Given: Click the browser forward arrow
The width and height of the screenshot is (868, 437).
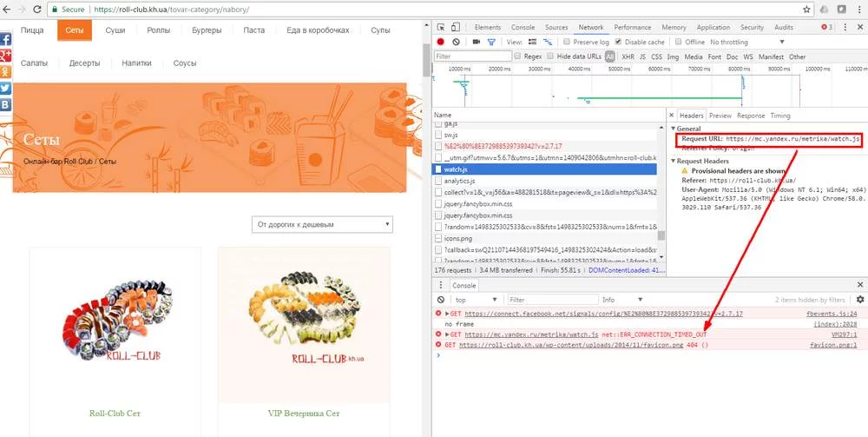Looking at the screenshot, I should (x=22, y=10).
